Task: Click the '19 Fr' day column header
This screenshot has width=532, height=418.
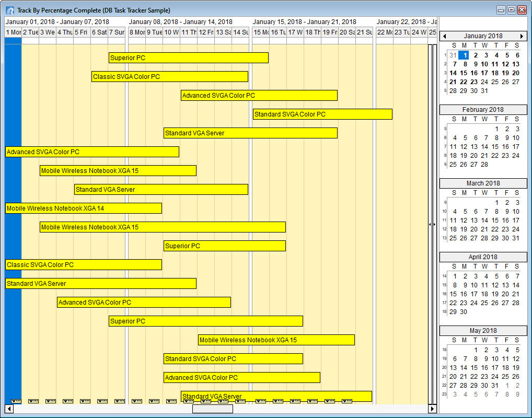Action: 330,32
